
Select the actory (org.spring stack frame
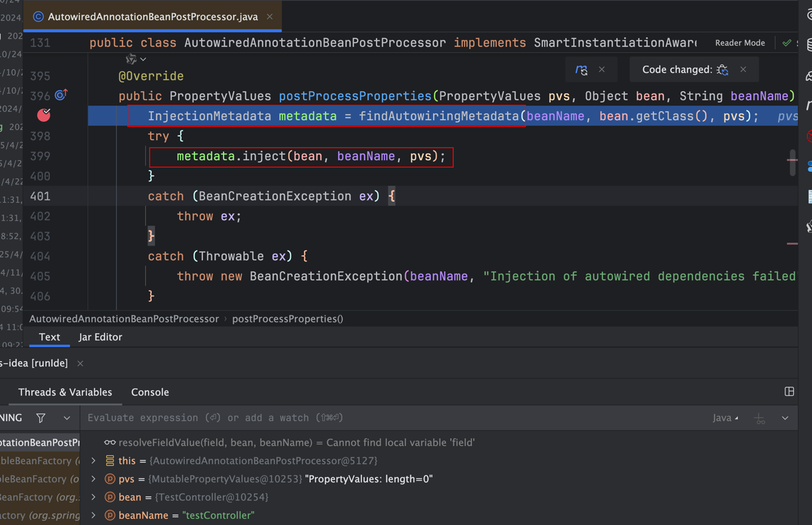point(40,515)
